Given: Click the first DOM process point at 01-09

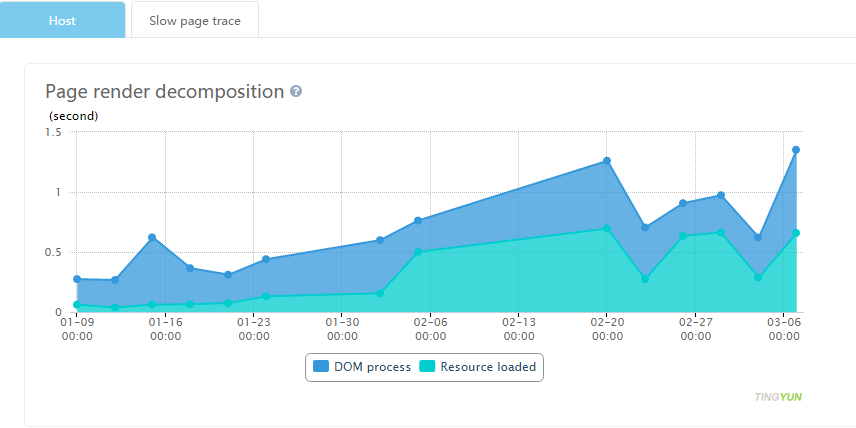Looking at the screenshot, I should tap(77, 279).
